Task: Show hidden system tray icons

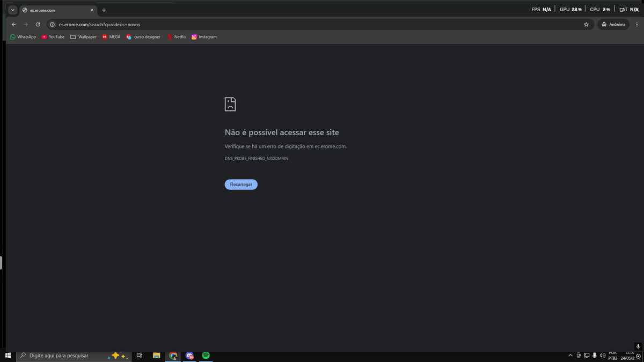Action: pyautogui.click(x=570, y=356)
